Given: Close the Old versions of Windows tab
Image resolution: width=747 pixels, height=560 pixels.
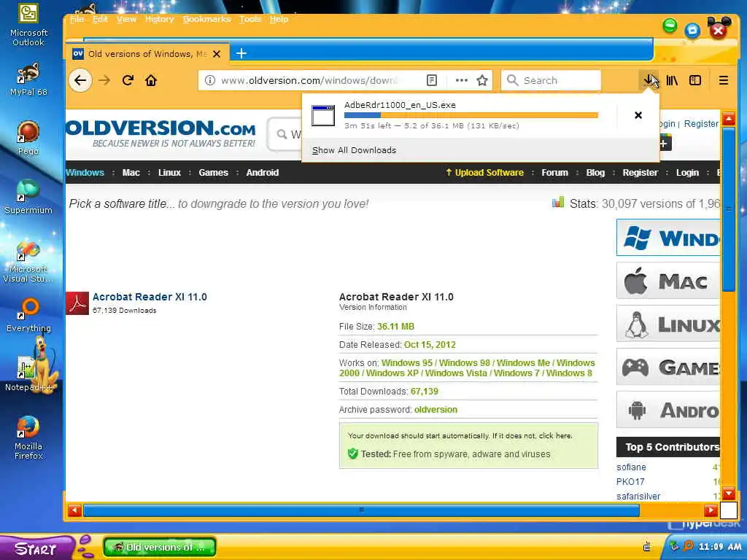Looking at the screenshot, I should [217, 54].
